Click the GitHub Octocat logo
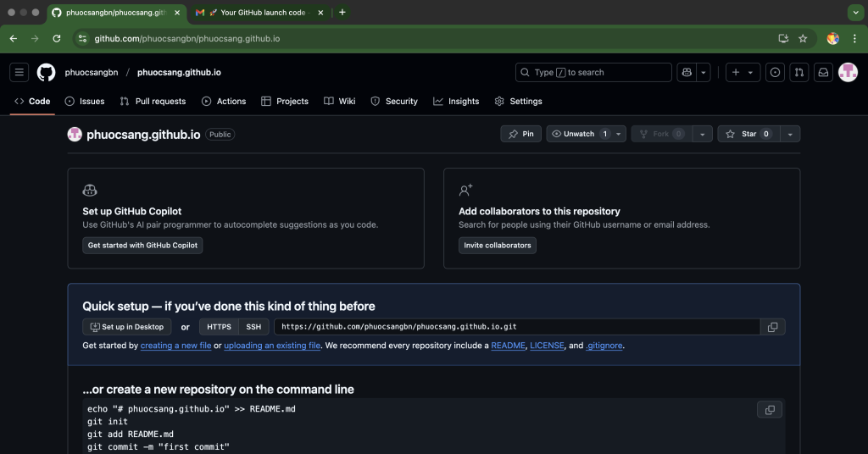 46,73
